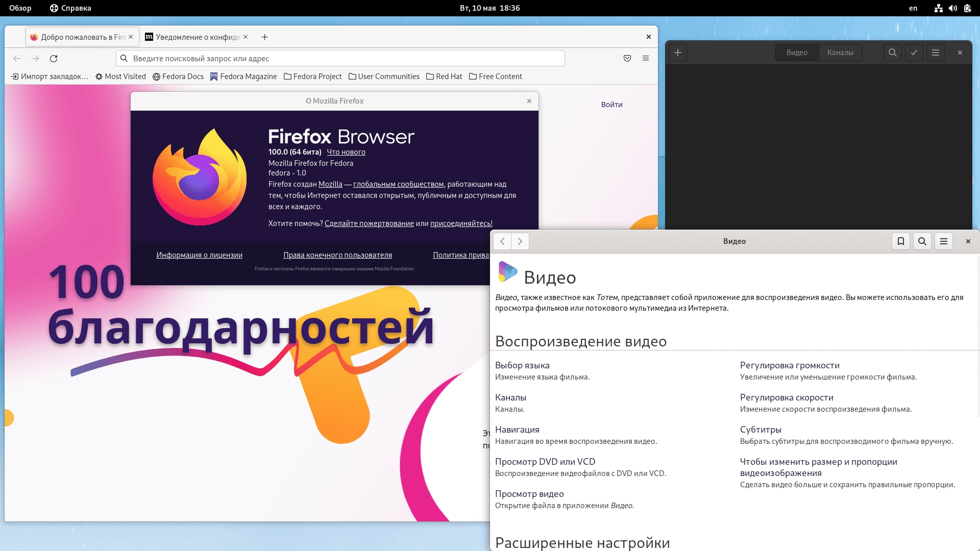Open Pocket save icon in Firefox toolbar
The image size is (980, 551).
pyautogui.click(x=627, y=58)
